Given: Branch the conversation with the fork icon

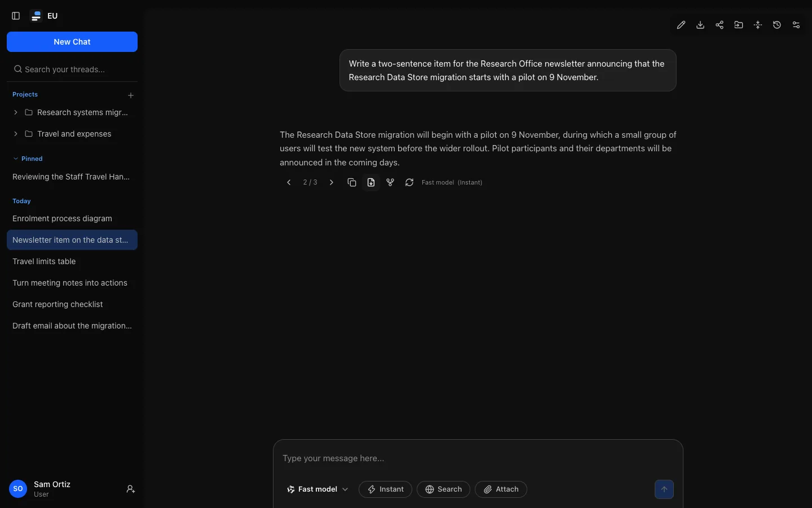Looking at the screenshot, I should click(x=390, y=182).
